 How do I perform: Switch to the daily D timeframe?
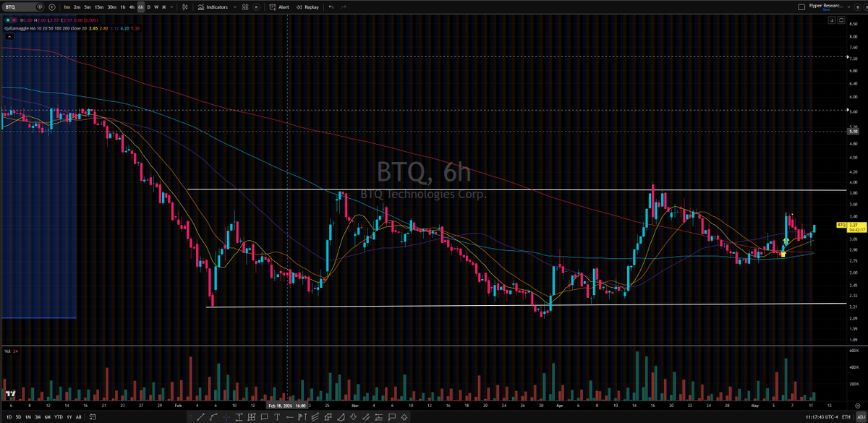tap(149, 7)
